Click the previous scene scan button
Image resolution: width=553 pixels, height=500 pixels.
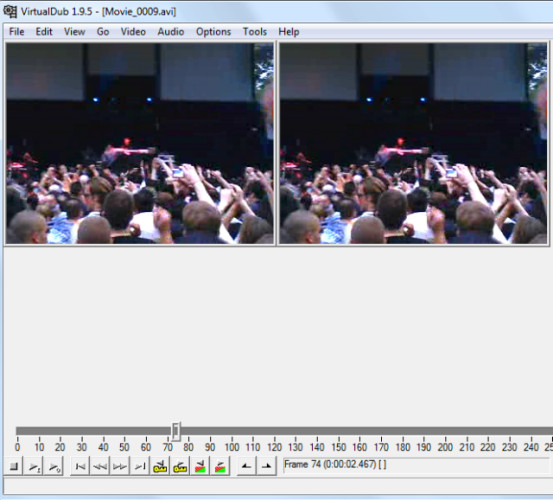pyautogui.click(x=200, y=466)
